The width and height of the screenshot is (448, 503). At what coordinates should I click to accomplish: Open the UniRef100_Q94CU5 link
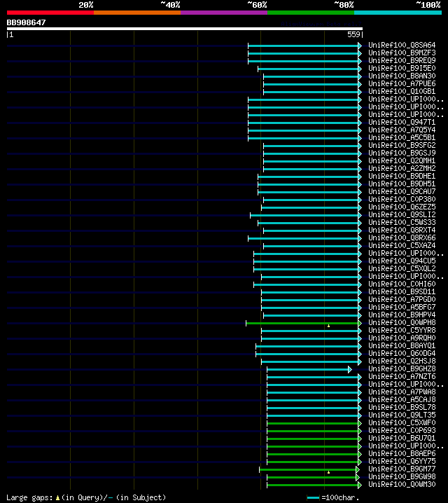tap(402, 261)
